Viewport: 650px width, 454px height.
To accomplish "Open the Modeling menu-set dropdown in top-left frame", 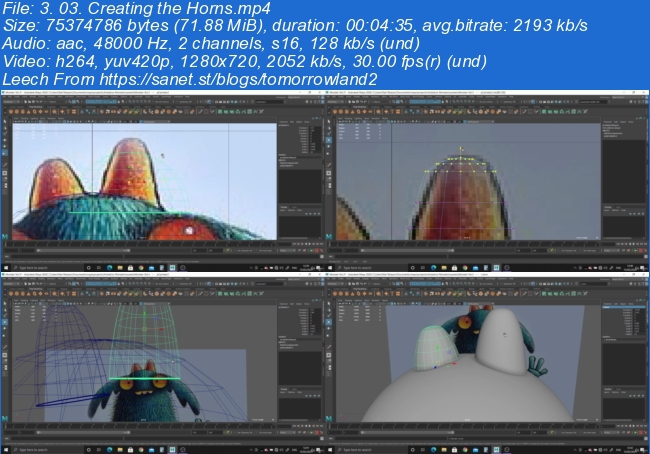I will pos(11,102).
